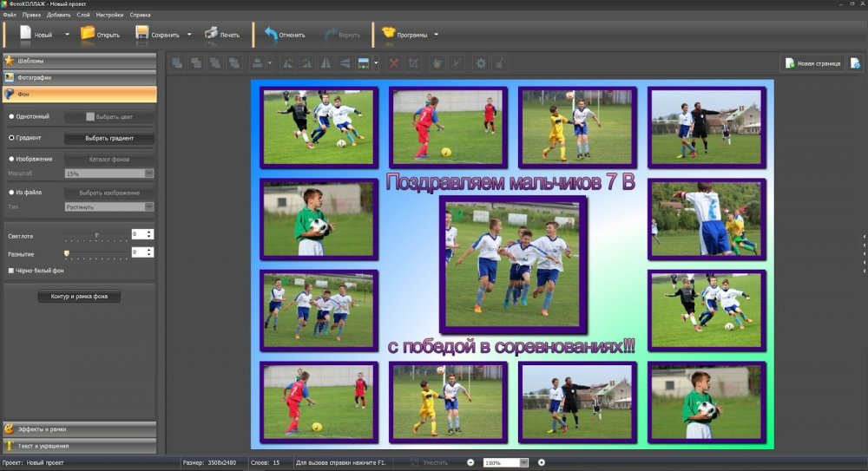Click the Печать printer icon

[211, 34]
